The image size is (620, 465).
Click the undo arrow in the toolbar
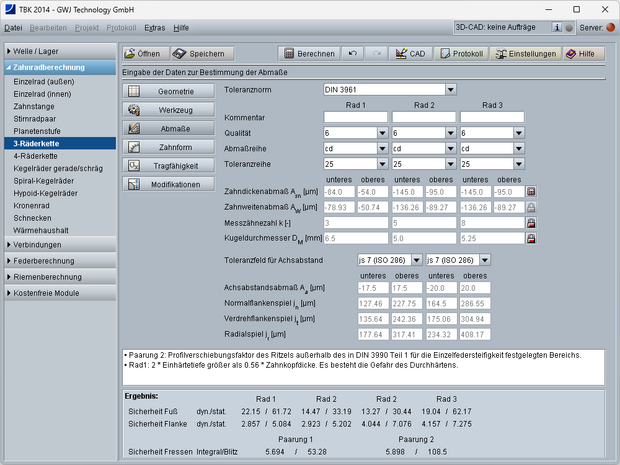(353, 53)
